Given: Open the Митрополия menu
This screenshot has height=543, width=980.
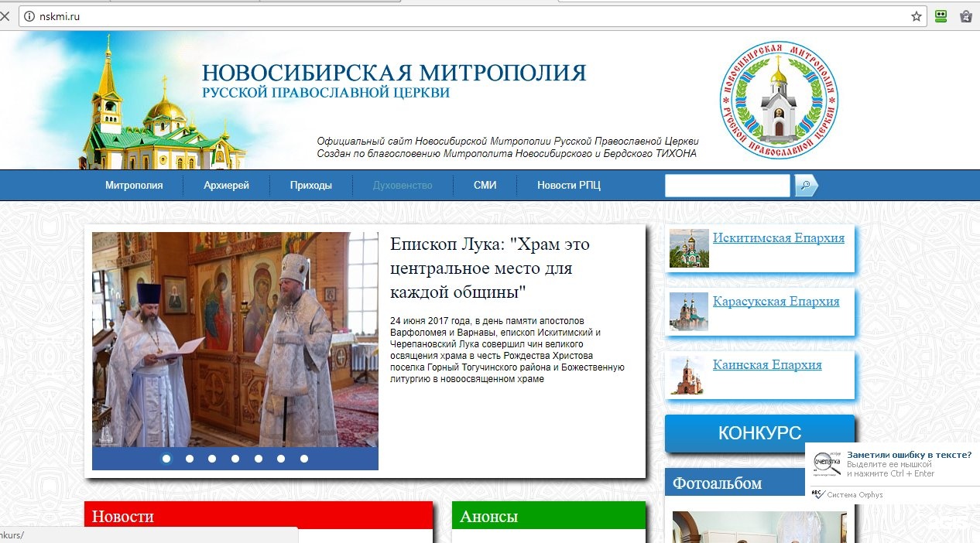Looking at the screenshot, I should click(x=134, y=186).
